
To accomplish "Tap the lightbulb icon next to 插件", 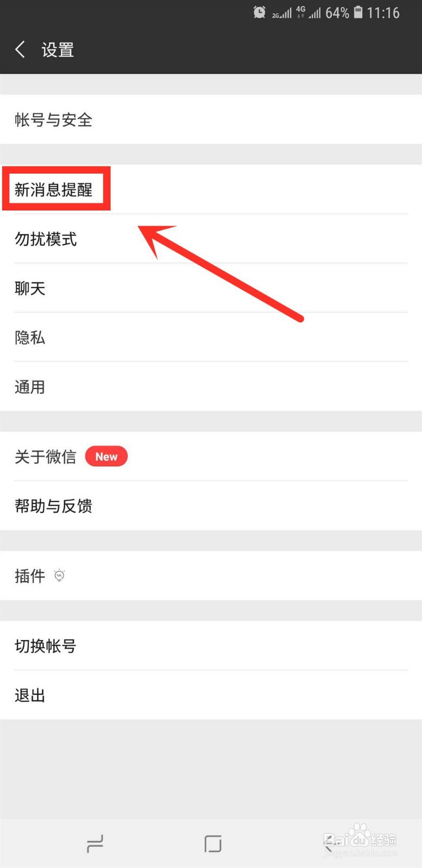I will click(60, 576).
